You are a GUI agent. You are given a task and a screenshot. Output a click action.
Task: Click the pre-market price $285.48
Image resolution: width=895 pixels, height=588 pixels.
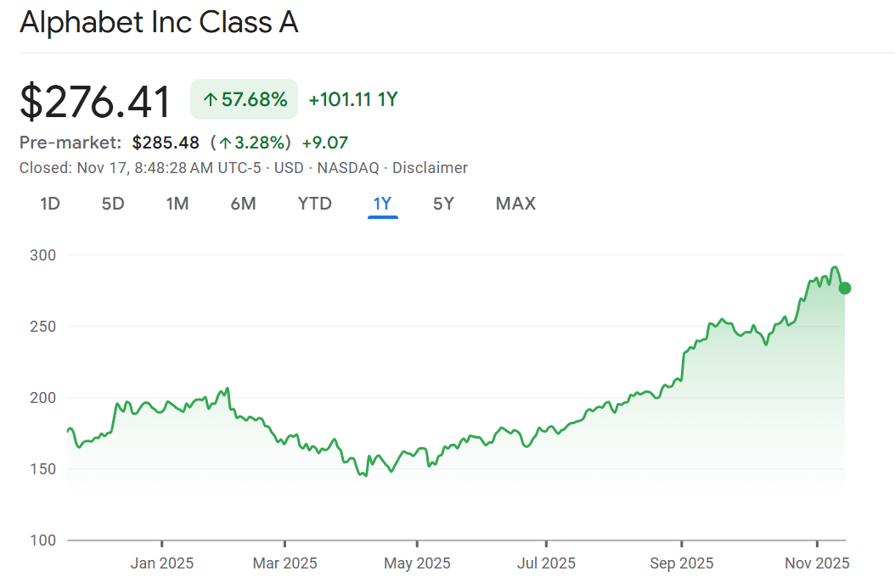click(x=166, y=143)
